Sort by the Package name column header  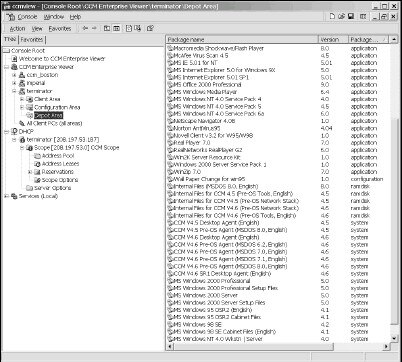[242, 40]
